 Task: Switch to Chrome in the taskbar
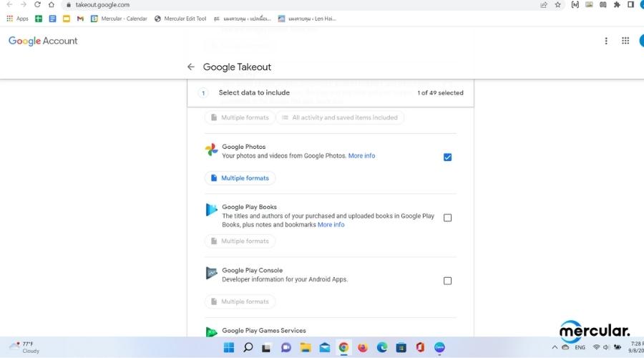pos(343,348)
